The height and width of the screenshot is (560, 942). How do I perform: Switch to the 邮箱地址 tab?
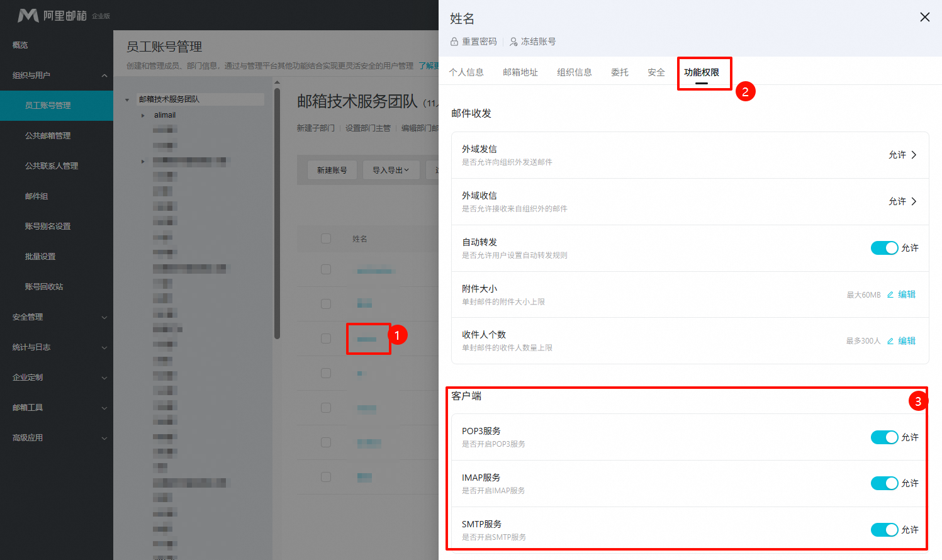pos(520,72)
